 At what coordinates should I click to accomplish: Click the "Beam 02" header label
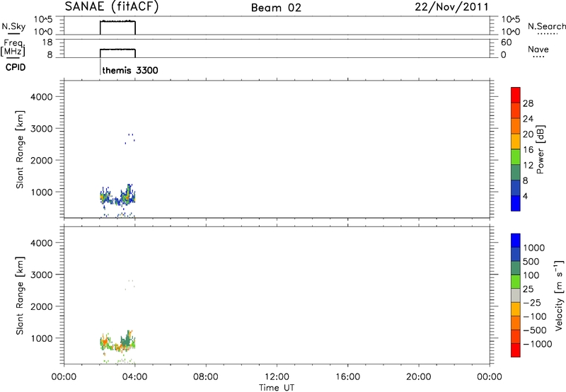click(276, 8)
